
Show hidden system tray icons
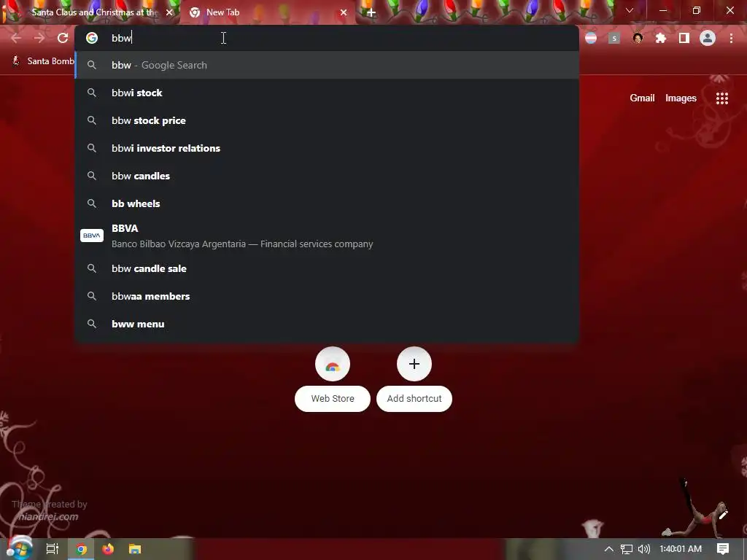608,549
